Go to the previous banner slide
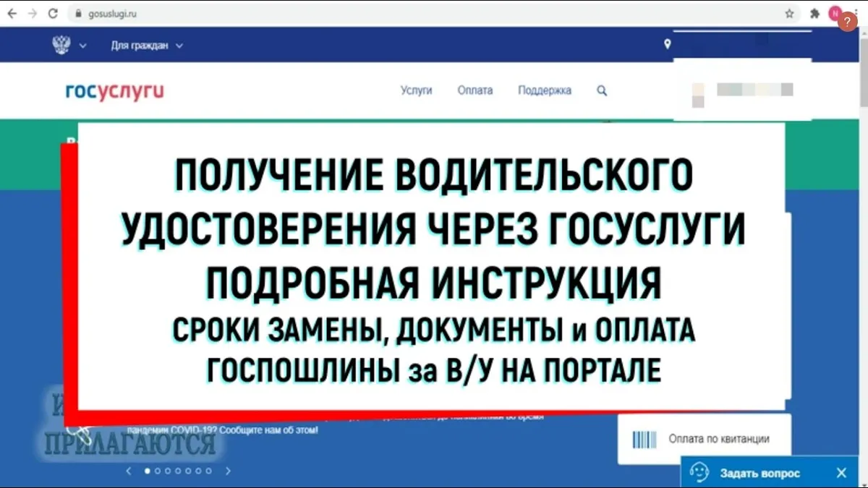868x488 pixels. tap(129, 471)
